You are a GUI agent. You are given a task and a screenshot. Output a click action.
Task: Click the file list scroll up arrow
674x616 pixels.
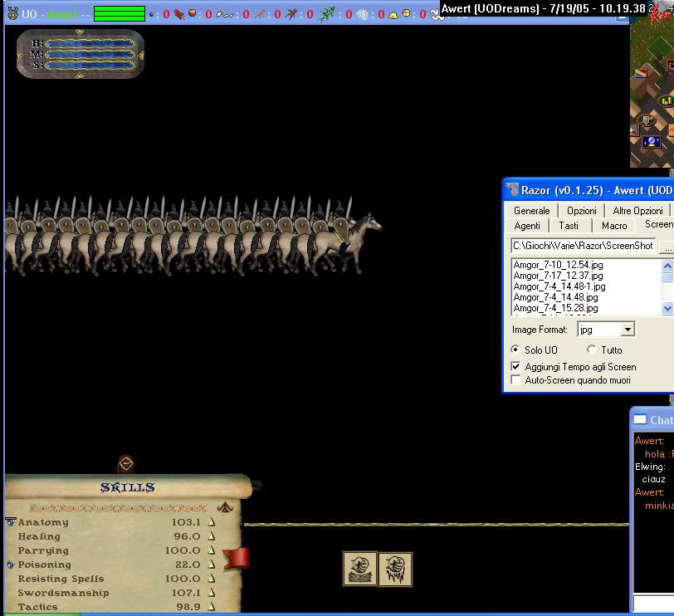click(x=667, y=266)
